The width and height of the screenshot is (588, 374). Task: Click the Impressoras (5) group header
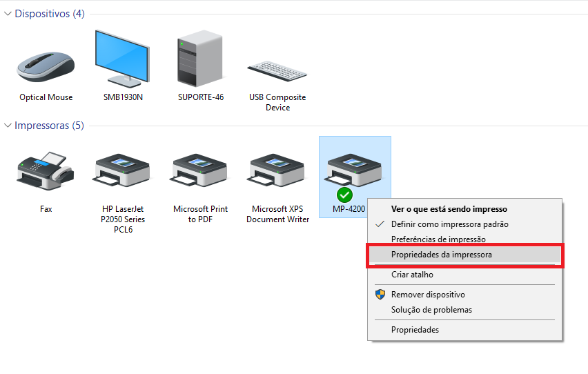49,126
